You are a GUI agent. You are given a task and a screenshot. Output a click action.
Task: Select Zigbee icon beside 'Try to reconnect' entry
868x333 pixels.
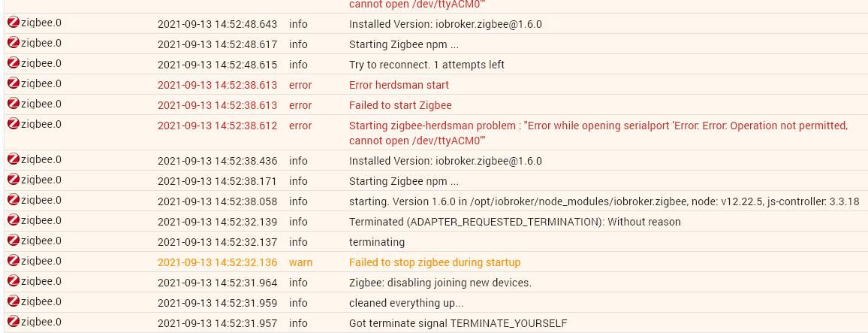pos(14,64)
